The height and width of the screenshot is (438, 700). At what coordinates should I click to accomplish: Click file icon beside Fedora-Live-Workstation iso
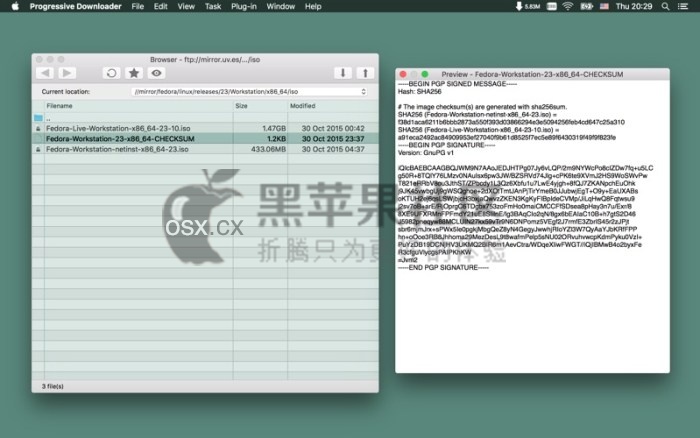(x=38, y=129)
